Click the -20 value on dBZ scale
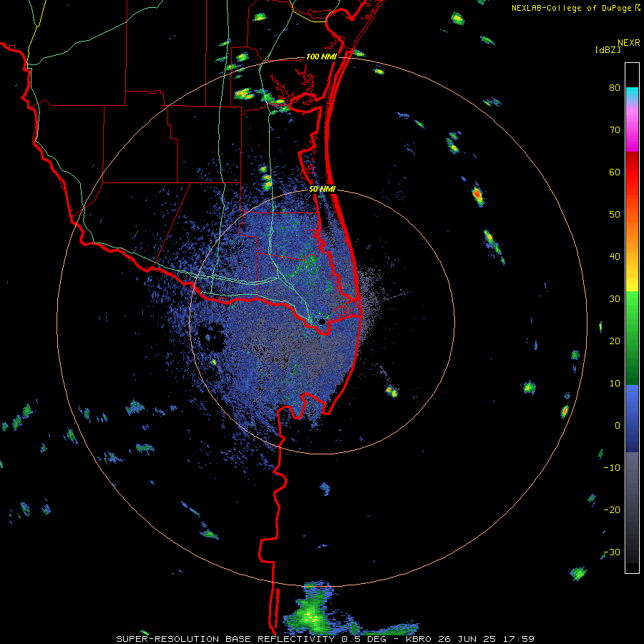Screen dimensions: 644x644 pos(612,510)
